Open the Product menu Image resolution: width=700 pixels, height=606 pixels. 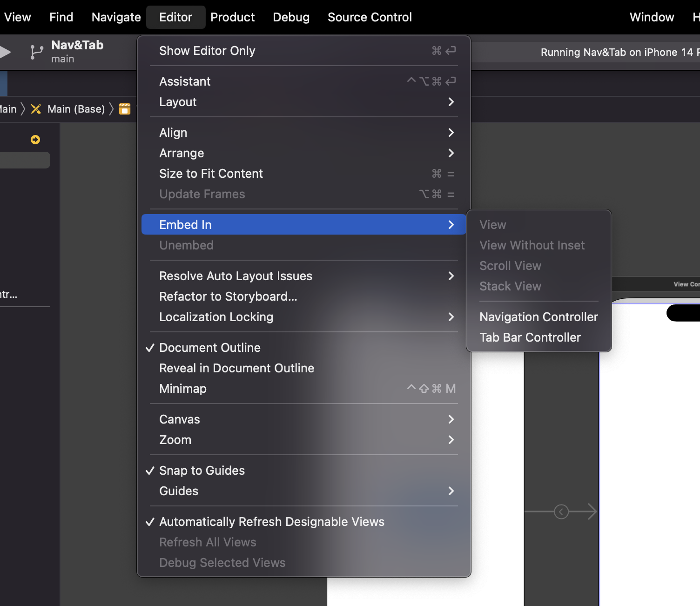pyautogui.click(x=232, y=17)
